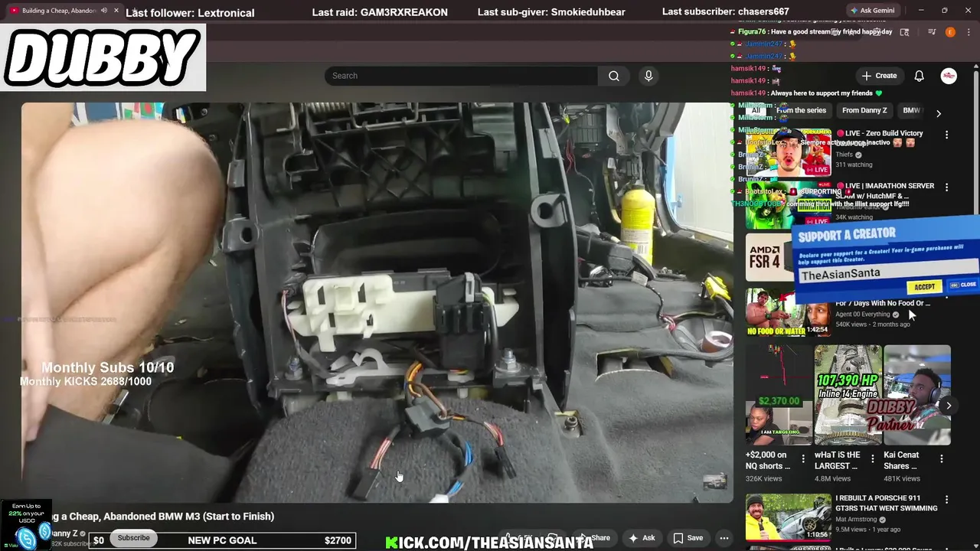Image resolution: width=980 pixels, height=551 pixels.
Task: Click TheAsianSanta creator code field
Action: pyautogui.click(x=888, y=272)
